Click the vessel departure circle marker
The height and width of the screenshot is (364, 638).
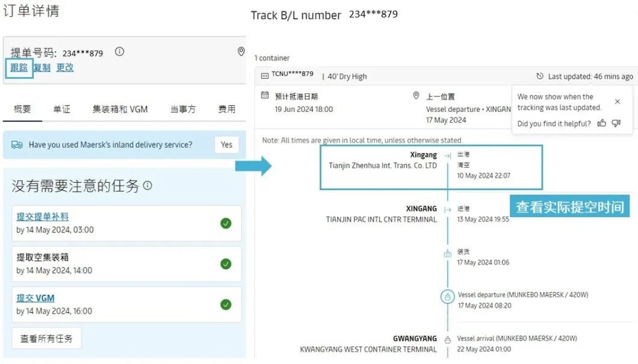(448, 297)
